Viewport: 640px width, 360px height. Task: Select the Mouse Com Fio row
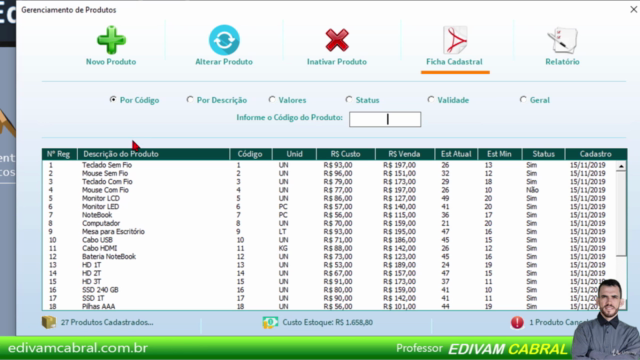329,190
